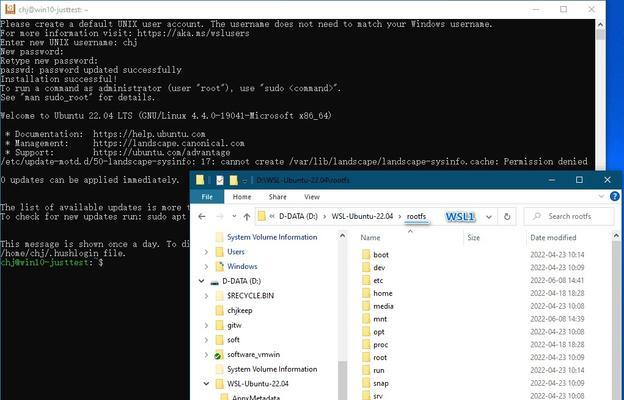Select the run folder icon
624x400 pixels.
click(366, 370)
